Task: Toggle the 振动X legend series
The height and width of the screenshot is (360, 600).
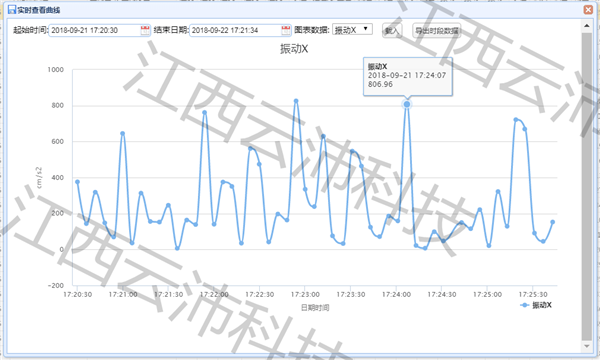Action: click(536, 305)
